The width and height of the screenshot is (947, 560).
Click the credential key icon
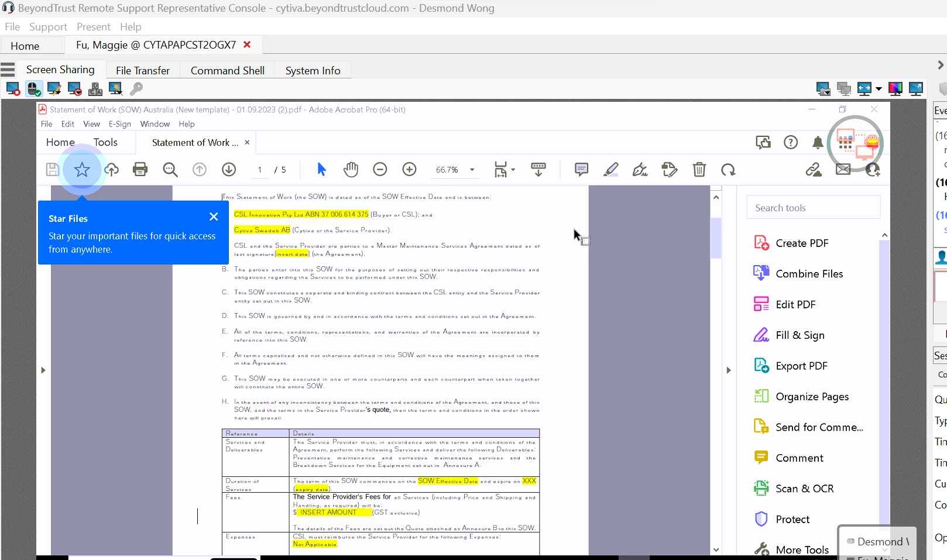click(x=136, y=88)
